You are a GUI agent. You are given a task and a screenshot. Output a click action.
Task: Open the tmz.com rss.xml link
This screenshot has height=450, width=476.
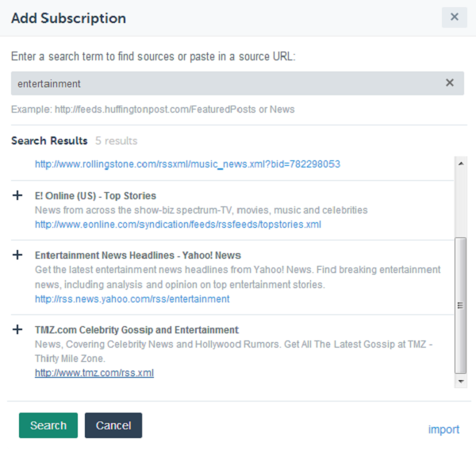pos(94,373)
